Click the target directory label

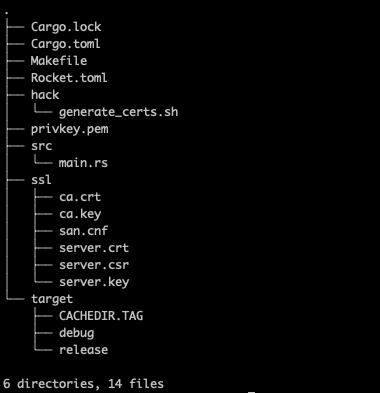pyautogui.click(x=52, y=299)
